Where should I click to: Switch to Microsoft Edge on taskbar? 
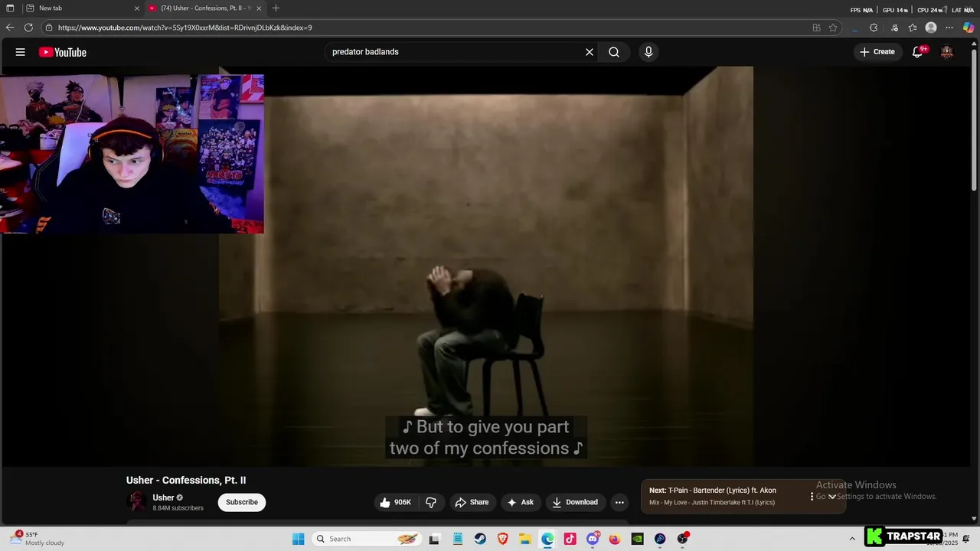pos(547,539)
